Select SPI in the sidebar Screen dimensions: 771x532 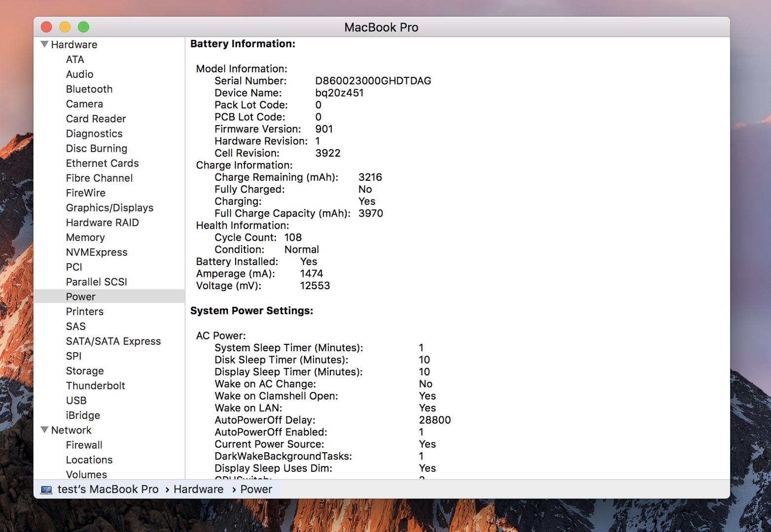[x=73, y=356]
